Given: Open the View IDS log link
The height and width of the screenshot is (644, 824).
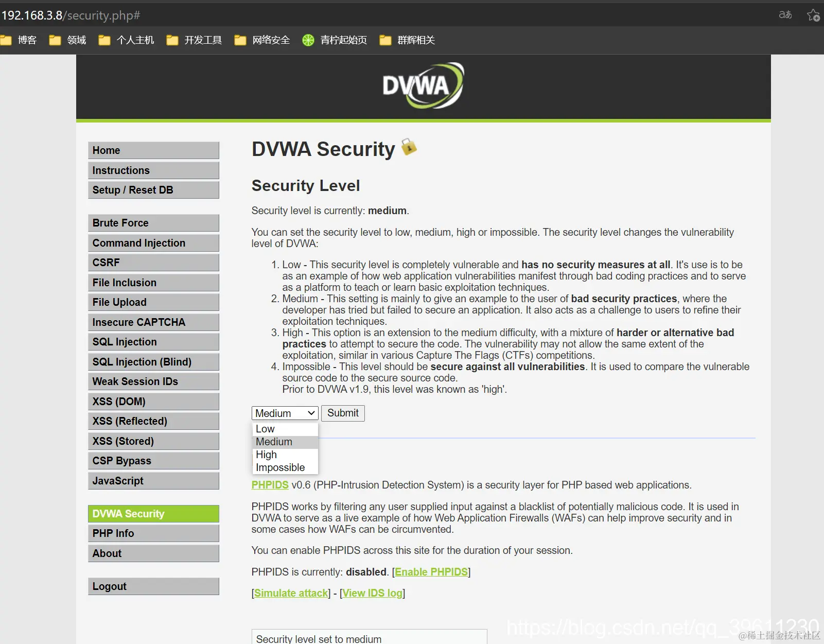Looking at the screenshot, I should coord(372,593).
